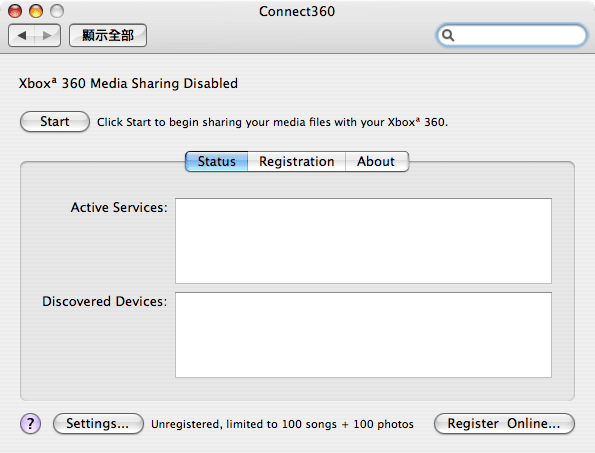Click the 'Active Services:' label

(119, 208)
